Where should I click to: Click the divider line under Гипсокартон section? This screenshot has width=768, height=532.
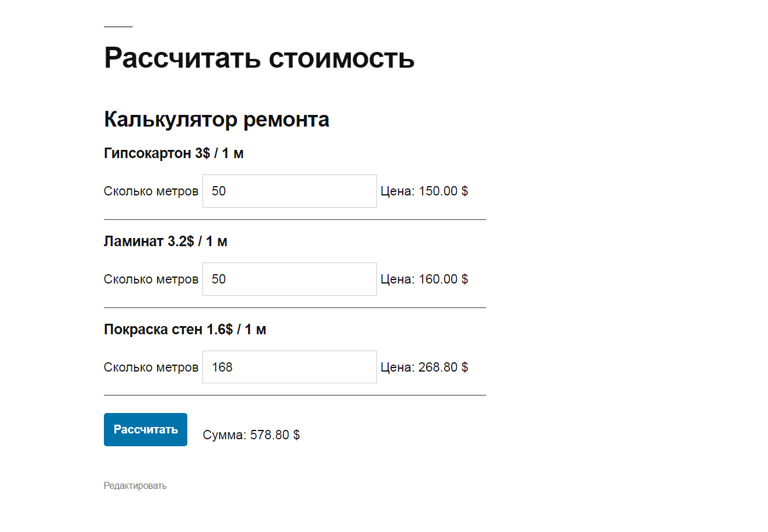295,220
